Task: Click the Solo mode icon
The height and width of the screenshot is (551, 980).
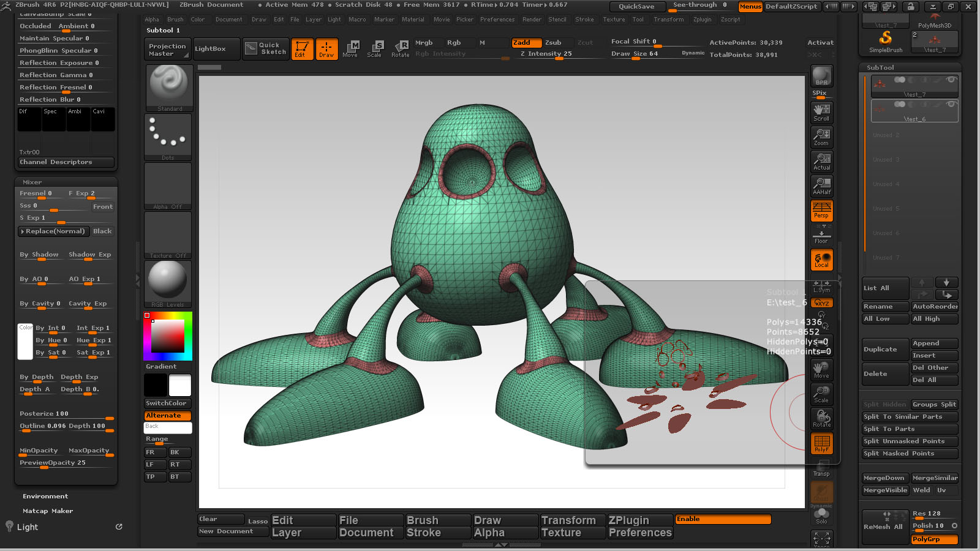Action: [x=821, y=516]
